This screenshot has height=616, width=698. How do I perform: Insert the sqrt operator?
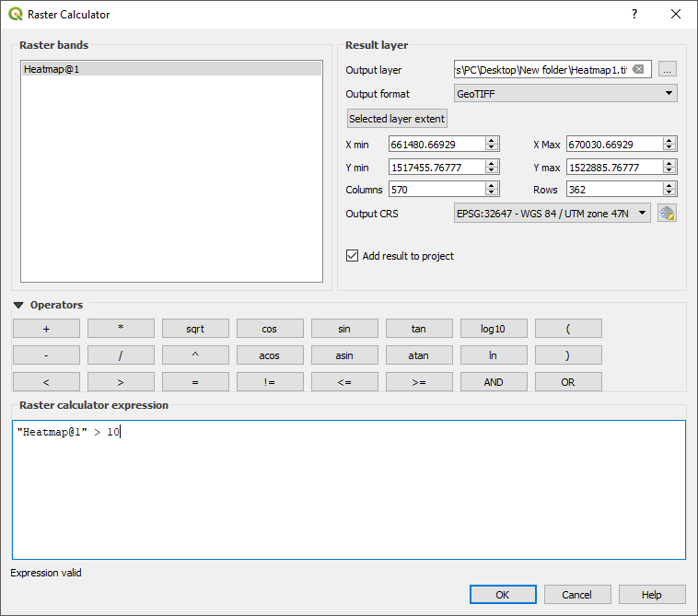coord(195,329)
